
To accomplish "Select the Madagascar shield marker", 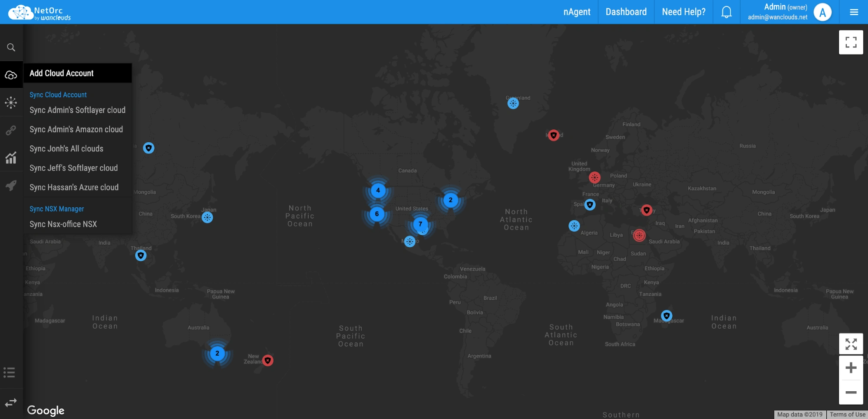I will (x=667, y=316).
